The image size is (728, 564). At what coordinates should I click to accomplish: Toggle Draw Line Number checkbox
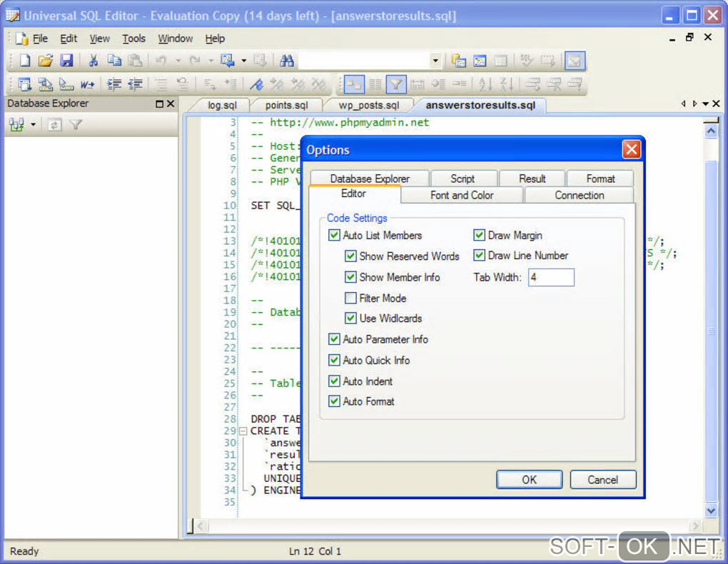pyautogui.click(x=479, y=255)
